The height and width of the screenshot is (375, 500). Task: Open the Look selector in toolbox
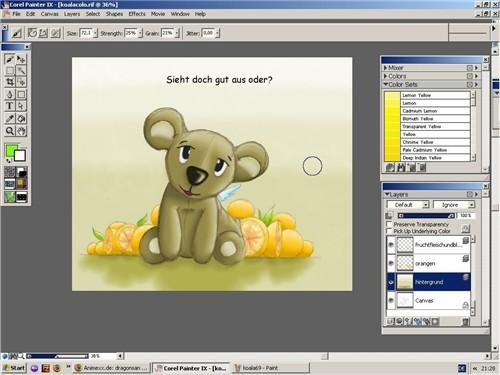(10, 197)
